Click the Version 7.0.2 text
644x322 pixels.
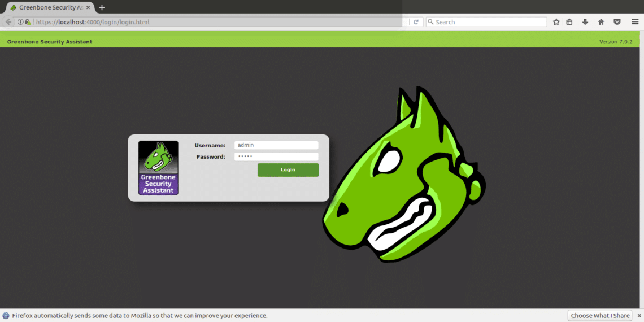(616, 42)
